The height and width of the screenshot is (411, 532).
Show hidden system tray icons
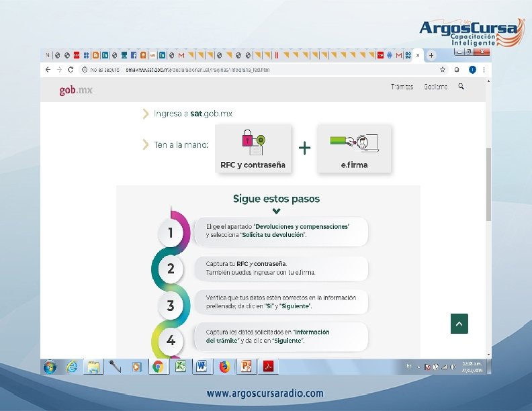pyautogui.click(x=418, y=367)
